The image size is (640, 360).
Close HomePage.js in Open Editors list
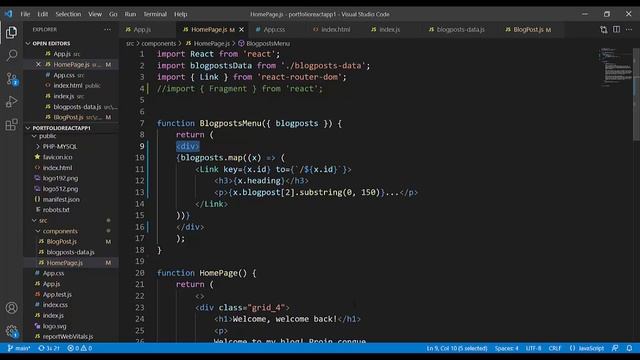(x=38, y=64)
